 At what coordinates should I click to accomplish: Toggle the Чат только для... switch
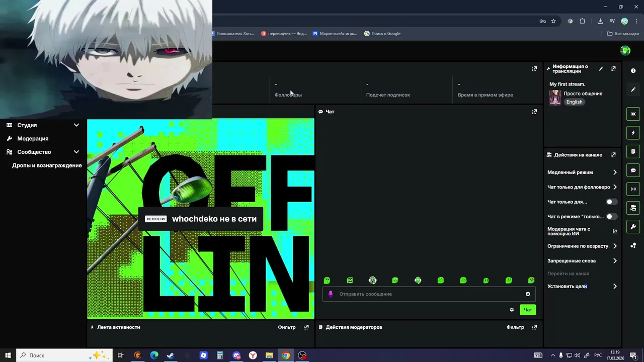coord(611,202)
